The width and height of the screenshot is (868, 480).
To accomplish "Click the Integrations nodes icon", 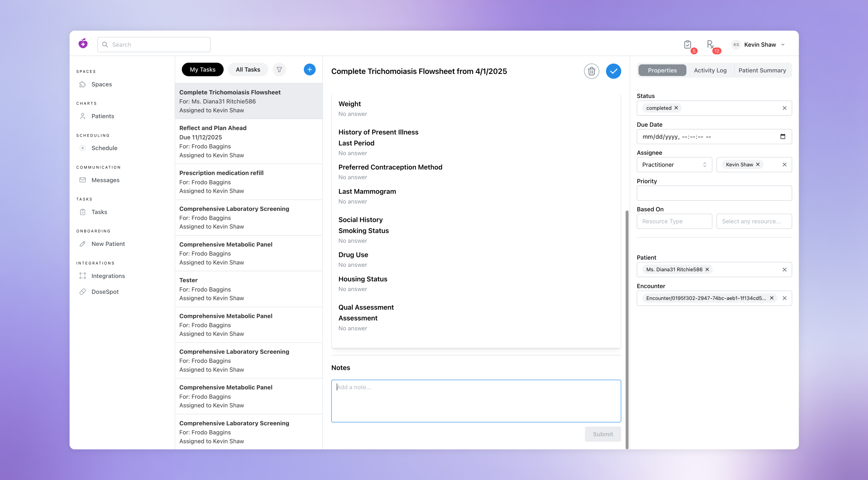I will [x=83, y=276].
